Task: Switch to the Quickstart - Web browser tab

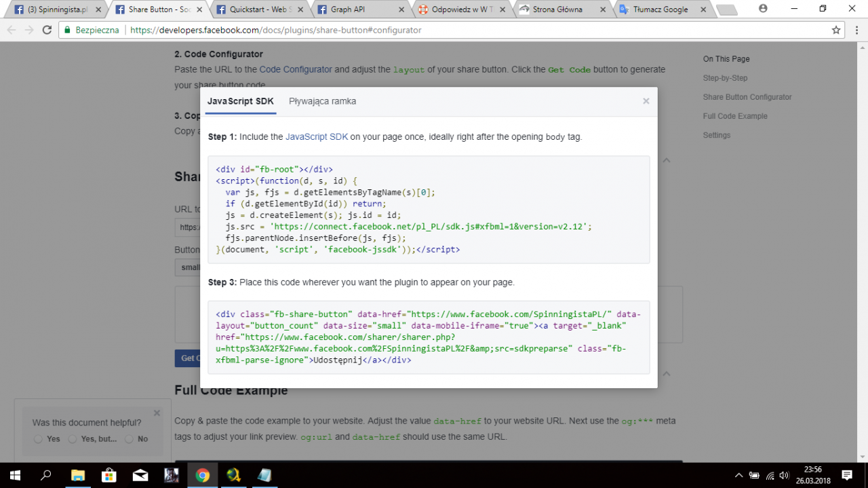Action: point(259,10)
